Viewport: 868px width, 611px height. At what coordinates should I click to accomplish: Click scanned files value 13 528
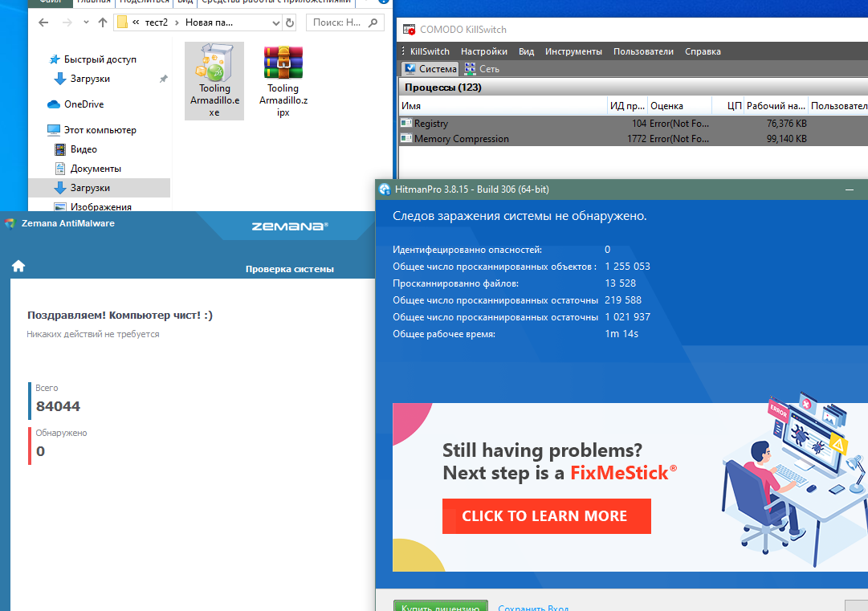tap(620, 283)
